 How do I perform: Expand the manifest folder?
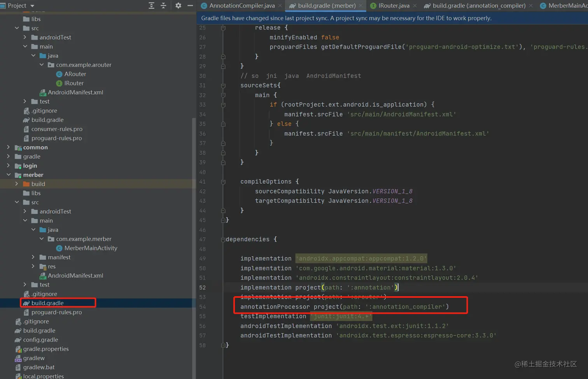pos(33,257)
